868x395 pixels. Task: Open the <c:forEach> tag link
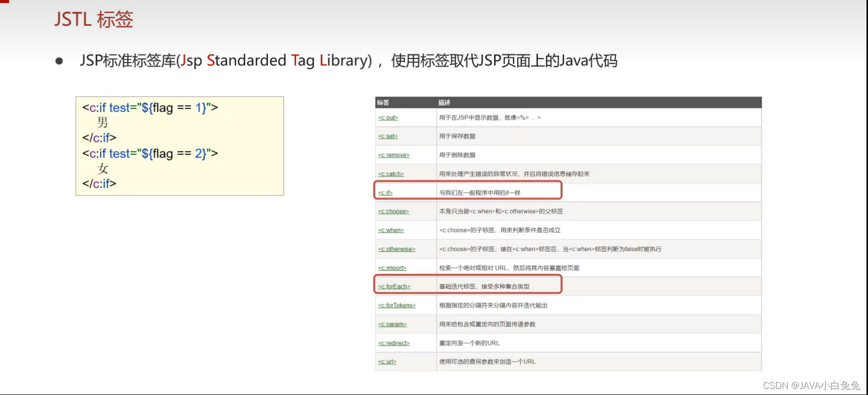(x=394, y=286)
